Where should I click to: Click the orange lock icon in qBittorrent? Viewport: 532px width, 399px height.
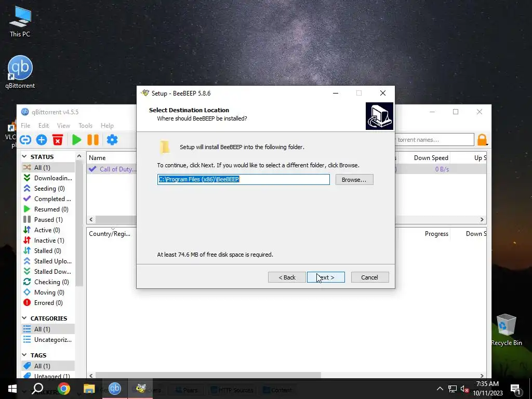point(482,140)
